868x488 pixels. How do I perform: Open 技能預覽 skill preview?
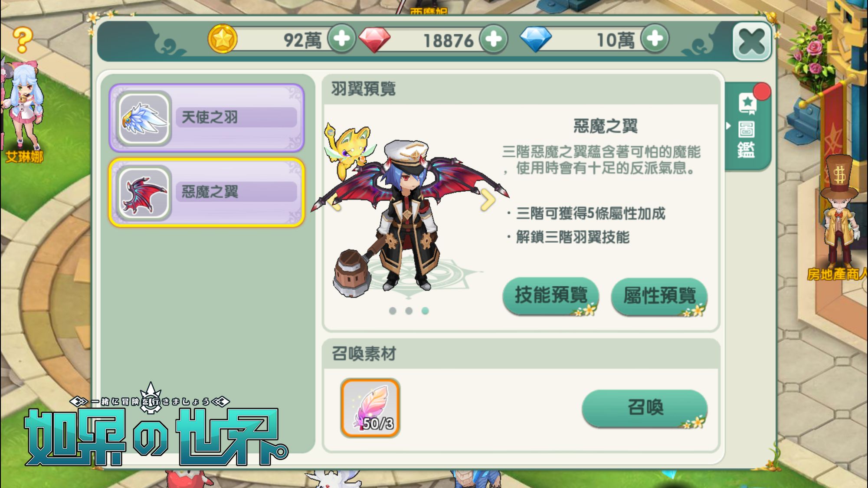click(x=551, y=296)
